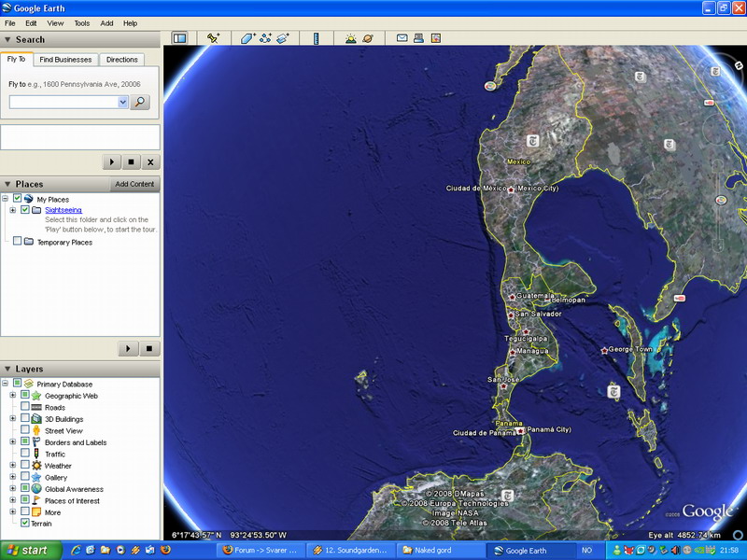
Task: Click the Email envelope icon
Action: click(x=402, y=37)
